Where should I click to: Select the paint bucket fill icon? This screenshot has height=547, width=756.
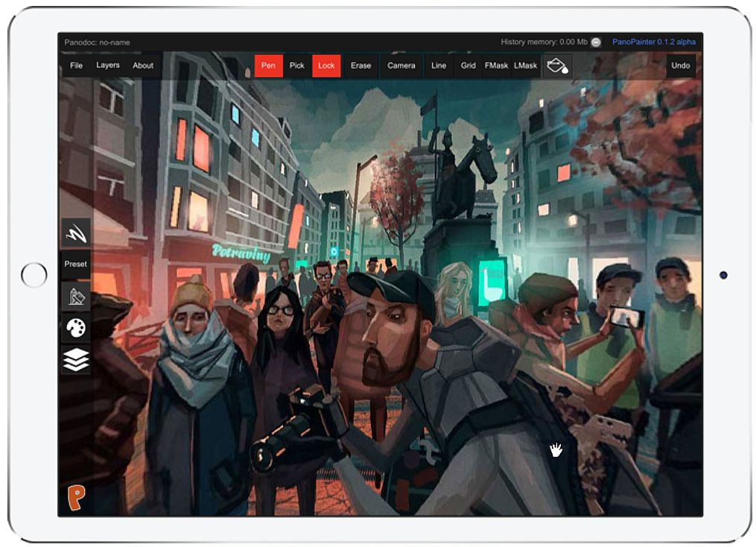click(557, 66)
